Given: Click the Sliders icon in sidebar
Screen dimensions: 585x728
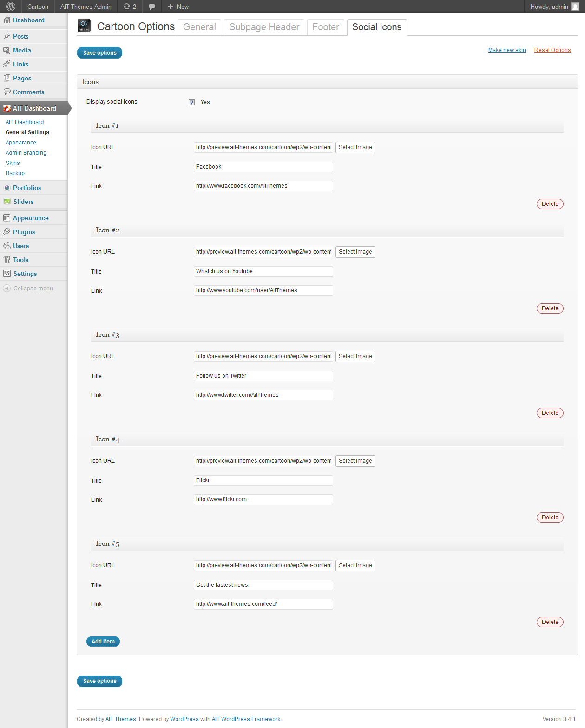Looking at the screenshot, I should click(x=7, y=202).
